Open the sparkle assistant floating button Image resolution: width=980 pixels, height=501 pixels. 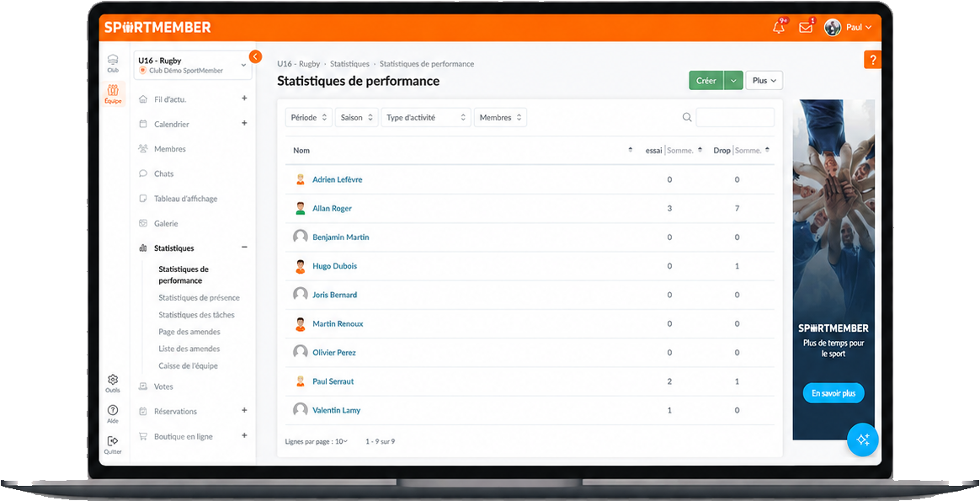click(x=862, y=440)
